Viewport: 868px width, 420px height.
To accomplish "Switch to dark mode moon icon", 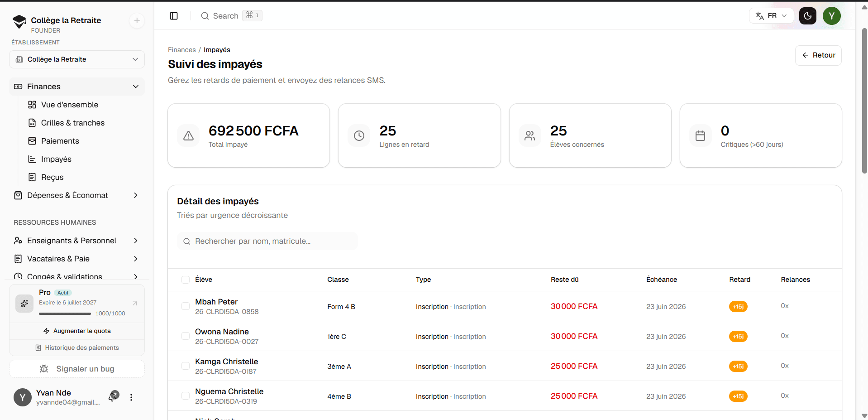I will coord(808,16).
